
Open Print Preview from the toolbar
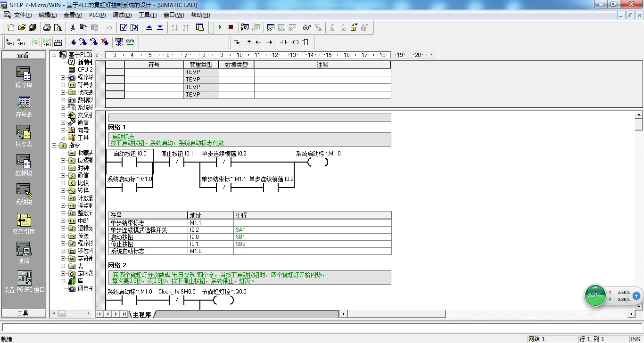pyautogui.click(x=58, y=27)
